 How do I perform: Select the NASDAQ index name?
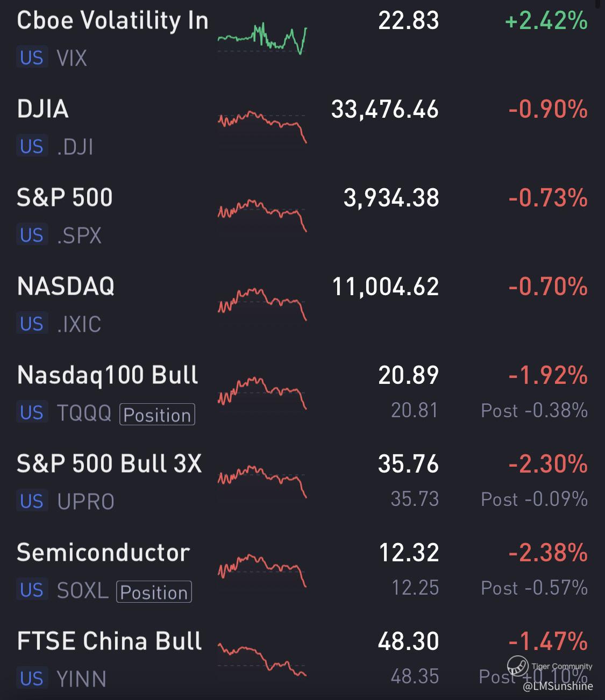pos(66,286)
